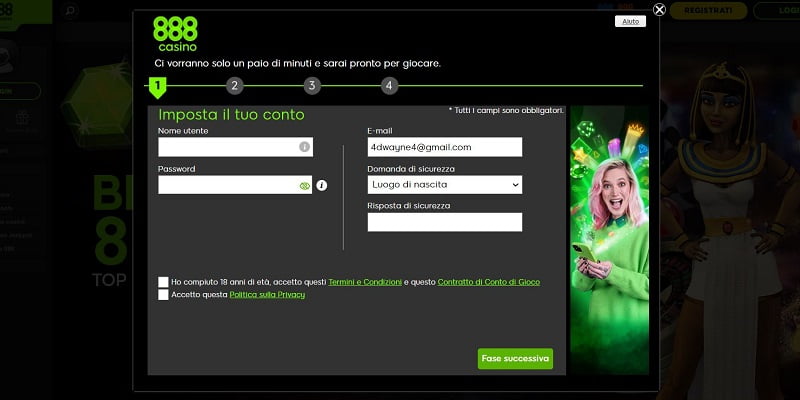The image size is (800, 400).
Task: Toggle password visibility eye icon
Action: tap(305, 186)
